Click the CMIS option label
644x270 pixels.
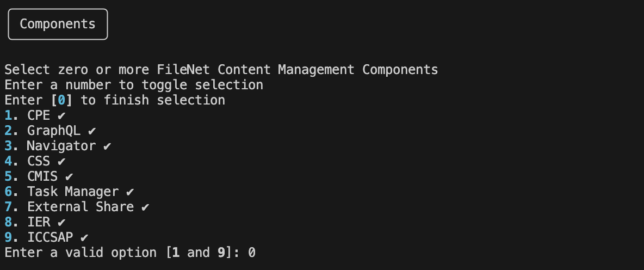[42, 176]
